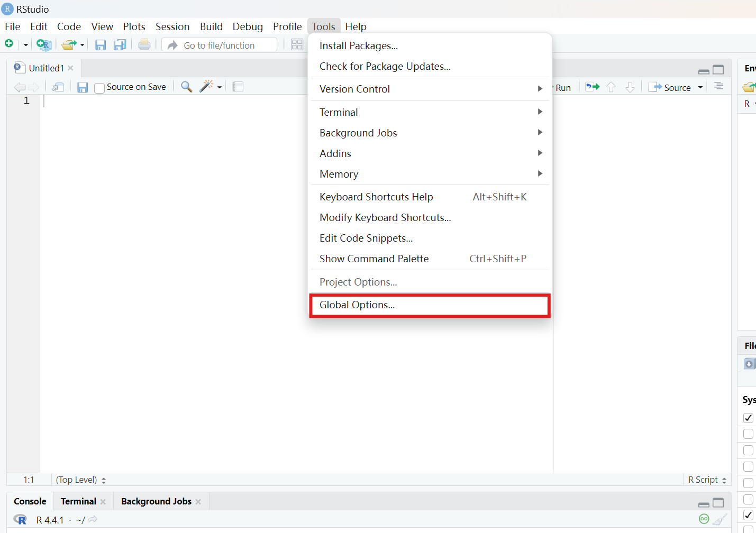Choose Install Packages... from Tools menu
Viewport: 756px width, 533px height.
430,46
